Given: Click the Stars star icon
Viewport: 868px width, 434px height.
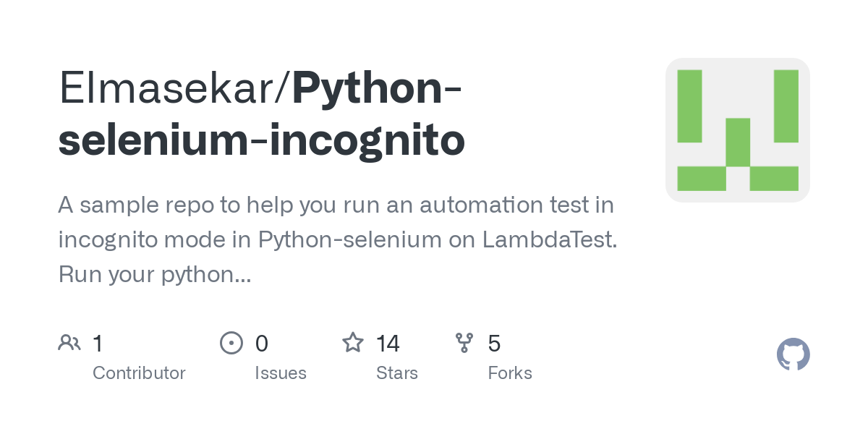Looking at the screenshot, I should point(353,342).
